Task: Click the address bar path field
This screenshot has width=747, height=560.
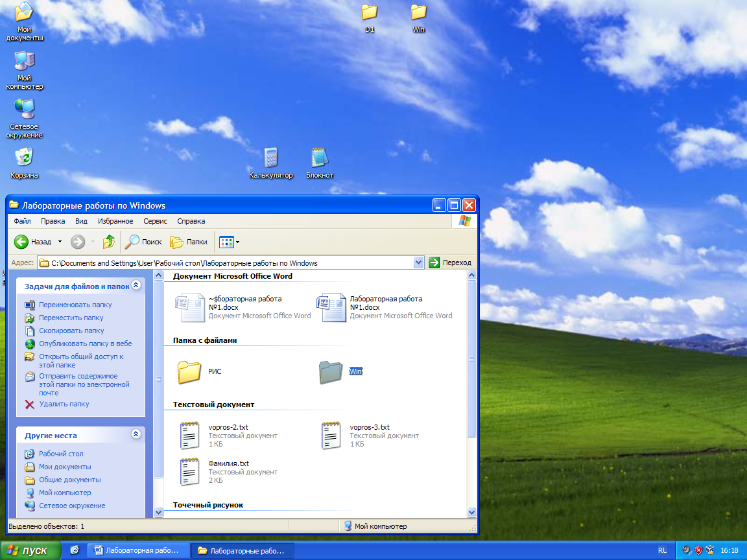Action: (226, 263)
